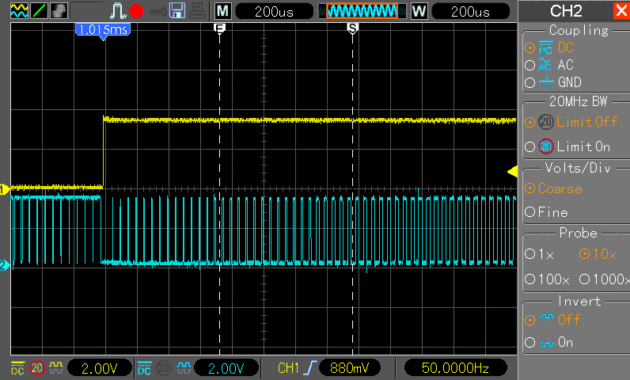Set Invert to On
630x380 pixels.
tap(549, 342)
